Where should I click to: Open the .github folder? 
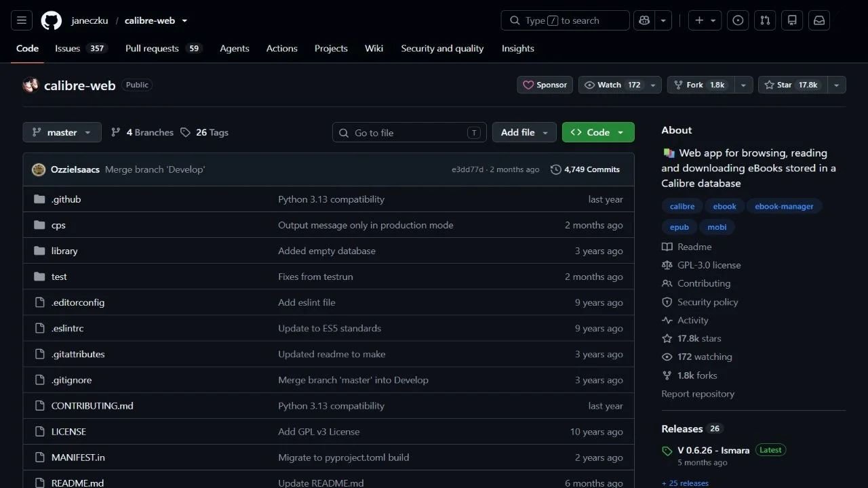click(x=66, y=199)
